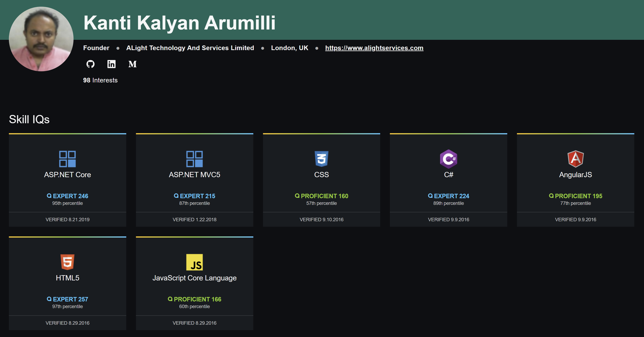Click the CSS card title

click(x=322, y=175)
